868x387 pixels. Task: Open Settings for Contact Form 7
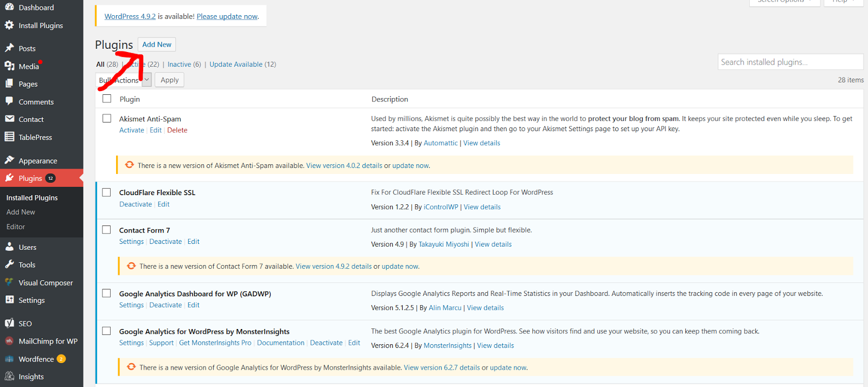[132, 242]
